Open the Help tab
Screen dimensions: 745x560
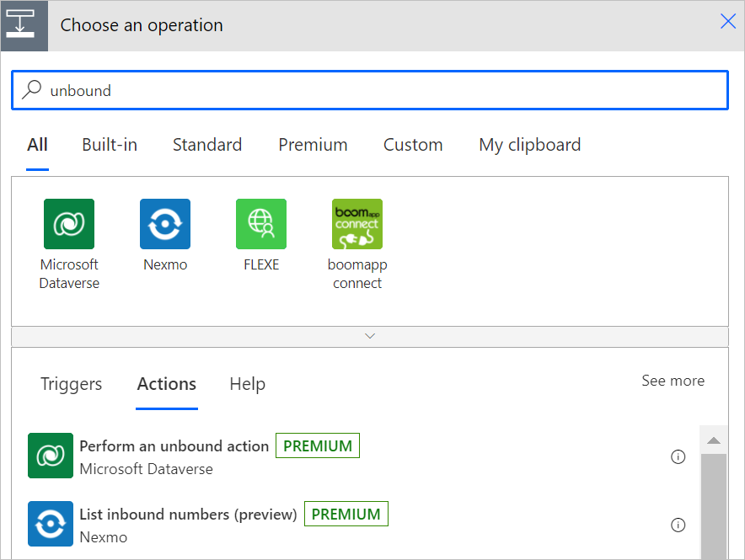(x=248, y=384)
